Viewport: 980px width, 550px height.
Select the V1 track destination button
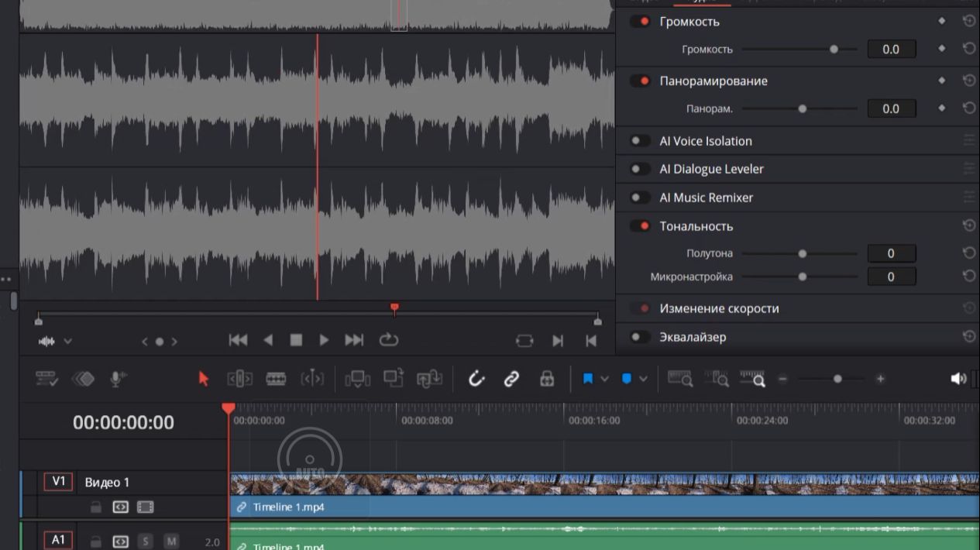58,482
